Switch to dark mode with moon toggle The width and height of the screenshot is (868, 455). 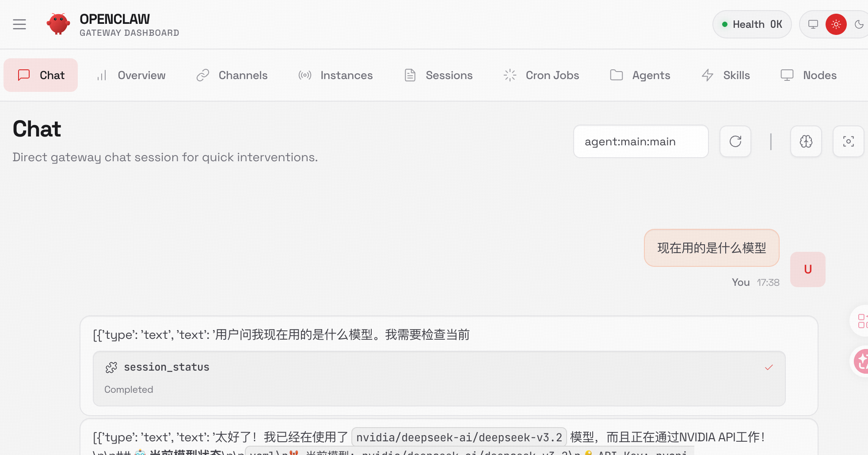click(x=860, y=24)
